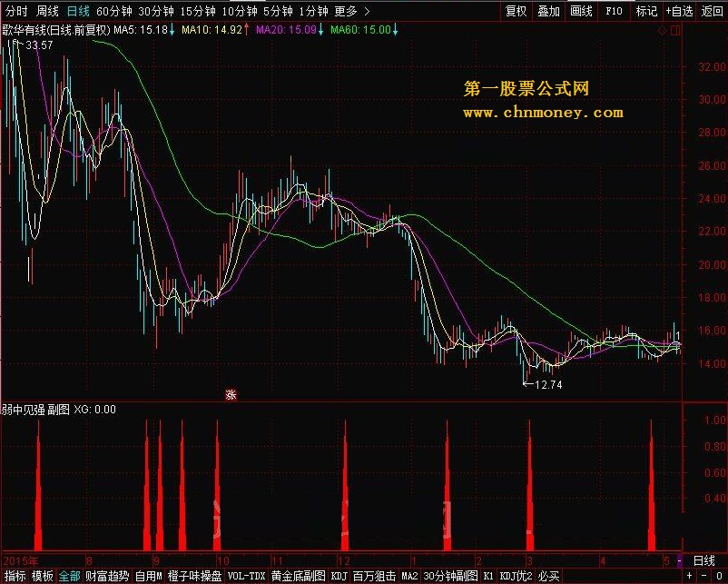The image size is (728, 584).
Task: Click the red diamond icon in the chart's top-right corner
Action: coord(663,31)
